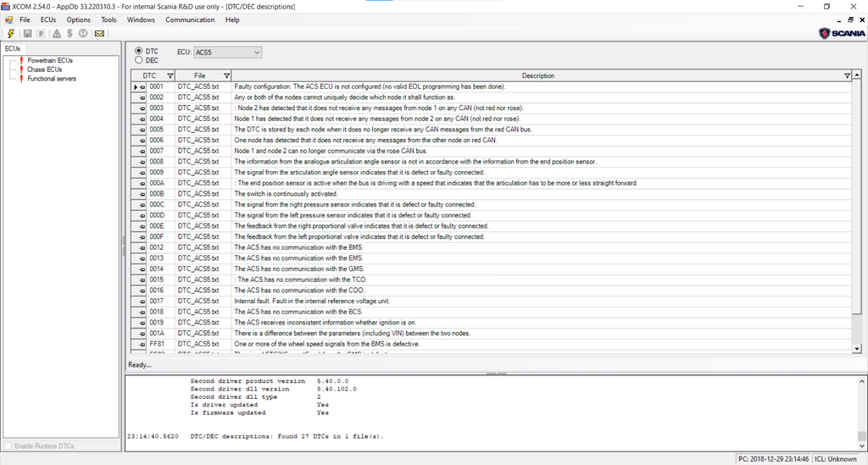Click the DTC cell '000C'
Image resolution: width=868 pixels, height=465 pixels.
coord(157,205)
